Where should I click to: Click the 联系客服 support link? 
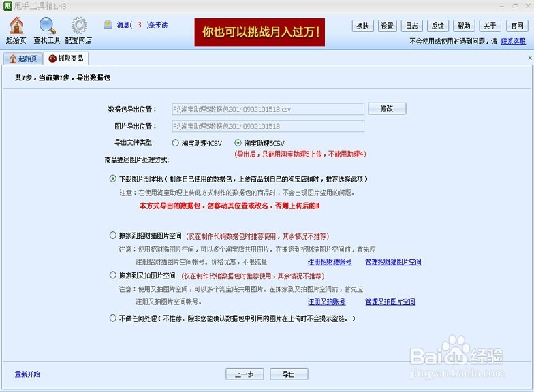click(x=514, y=41)
